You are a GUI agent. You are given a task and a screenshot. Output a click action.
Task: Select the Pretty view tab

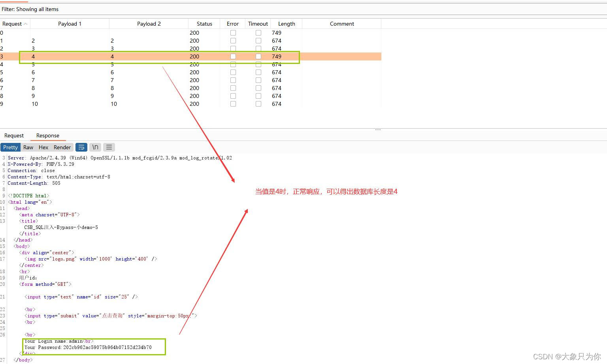point(11,147)
